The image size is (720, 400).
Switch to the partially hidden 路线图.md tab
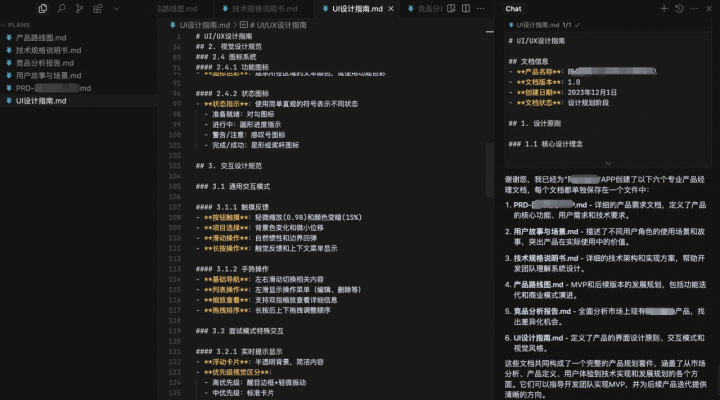pyautogui.click(x=177, y=9)
